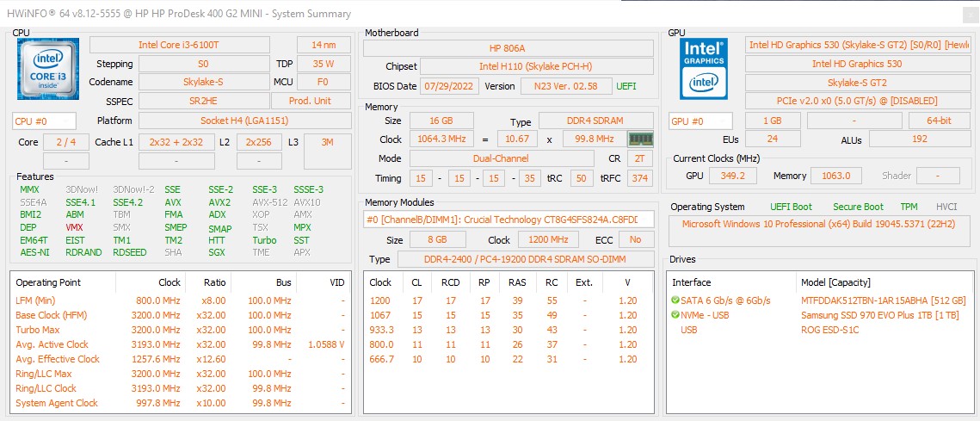Click the N23 Ver. 02.58 BIOS version field
This screenshot has width=980, height=421.
566,86
